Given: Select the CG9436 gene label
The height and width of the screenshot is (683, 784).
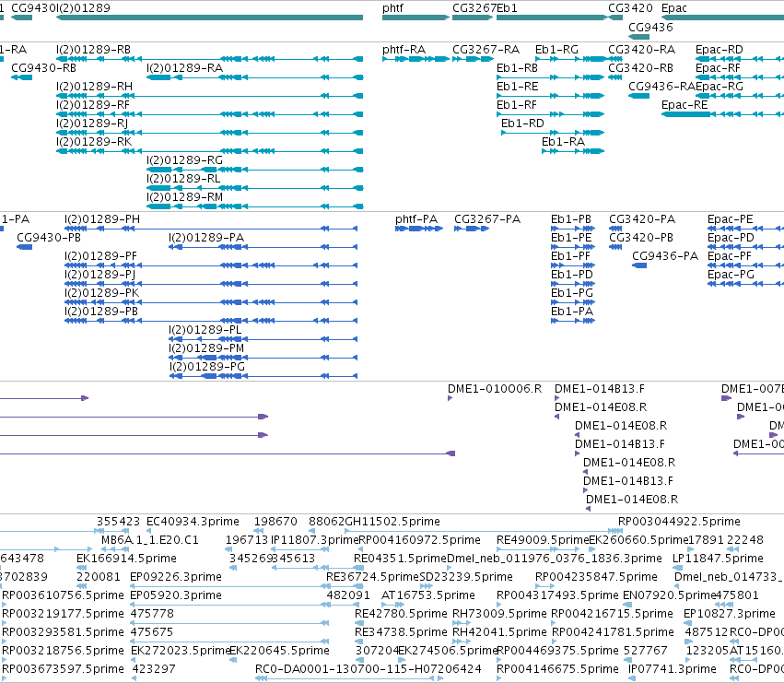Looking at the screenshot, I should tap(650, 27).
